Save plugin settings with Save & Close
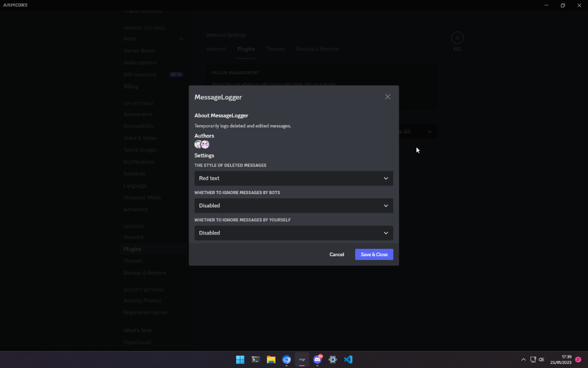Screen dimensions: 588x368 [374, 254]
